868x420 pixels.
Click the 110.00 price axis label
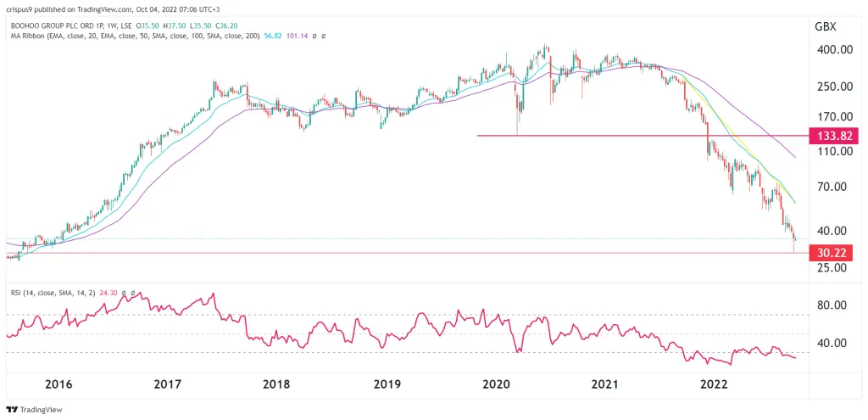tap(833, 151)
